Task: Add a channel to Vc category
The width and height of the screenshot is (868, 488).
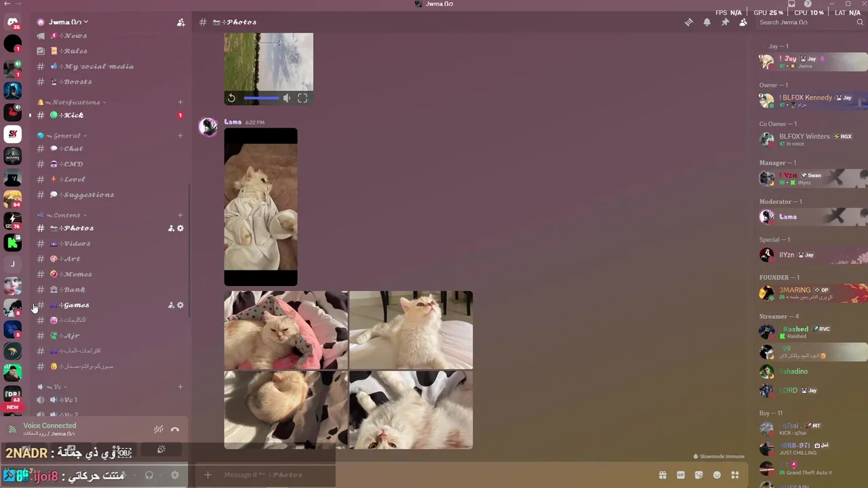Action: pyautogui.click(x=180, y=387)
